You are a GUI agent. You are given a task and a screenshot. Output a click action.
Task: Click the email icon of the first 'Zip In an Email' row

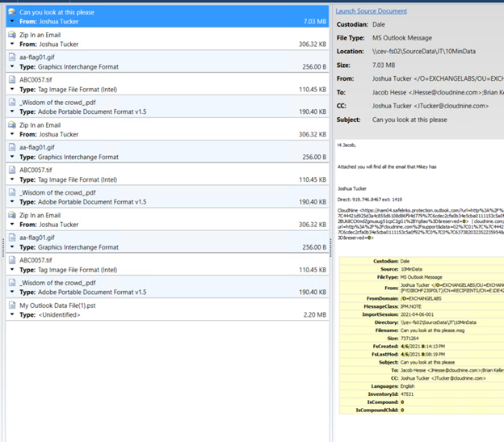[x=12, y=35]
